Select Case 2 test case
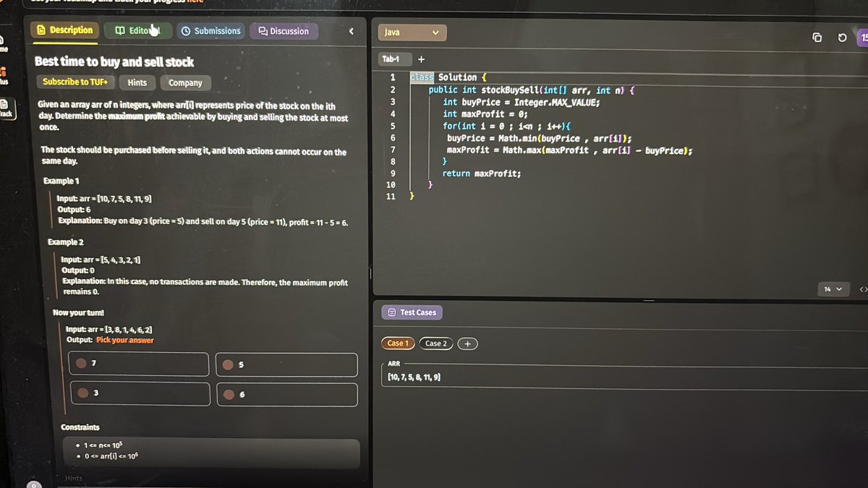 point(436,343)
